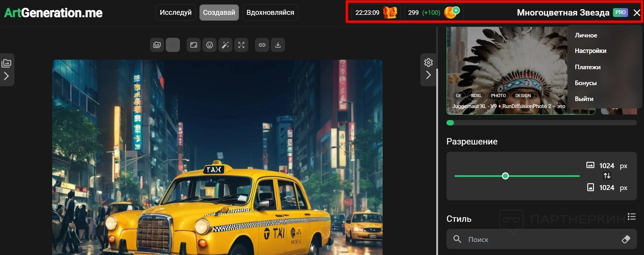The width and height of the screenshot is (644, 255).
Task: Select the Juggernaut XL model card
Action: 521,71
